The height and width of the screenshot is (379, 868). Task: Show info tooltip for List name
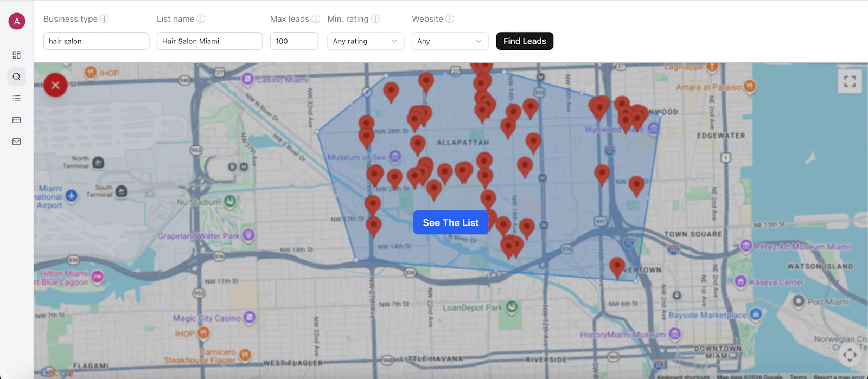pyautogui.click(x=201, y=19)
